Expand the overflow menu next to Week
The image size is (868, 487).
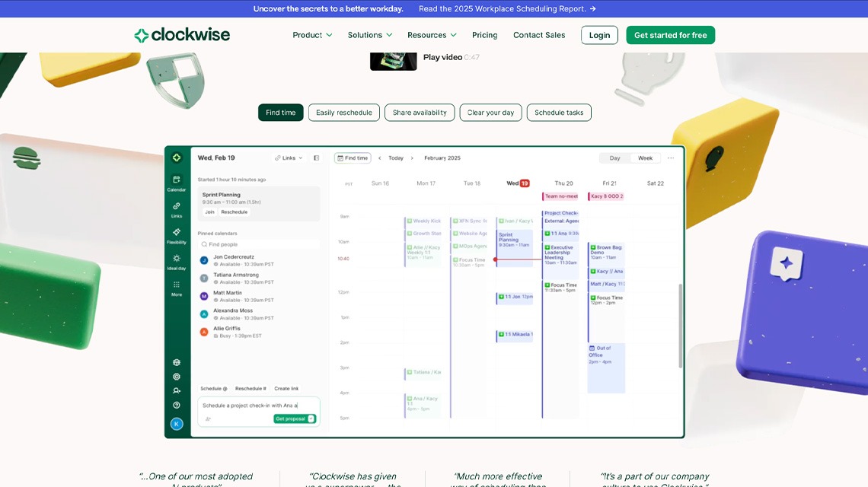[669, 158]
